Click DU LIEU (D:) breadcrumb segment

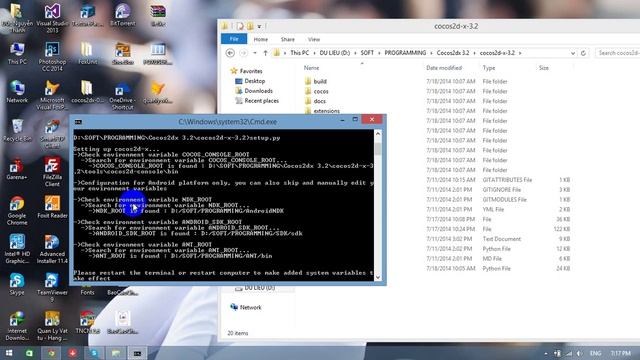[x=335, y=53]
